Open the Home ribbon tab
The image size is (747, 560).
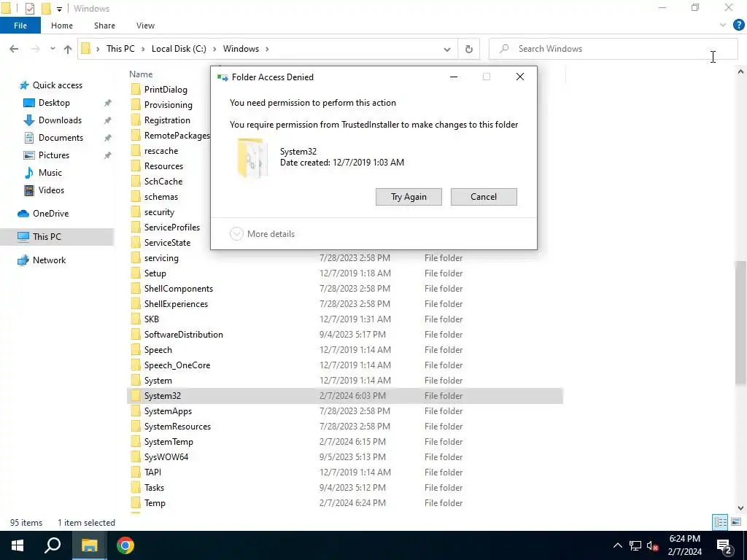(x=62, y=26)
